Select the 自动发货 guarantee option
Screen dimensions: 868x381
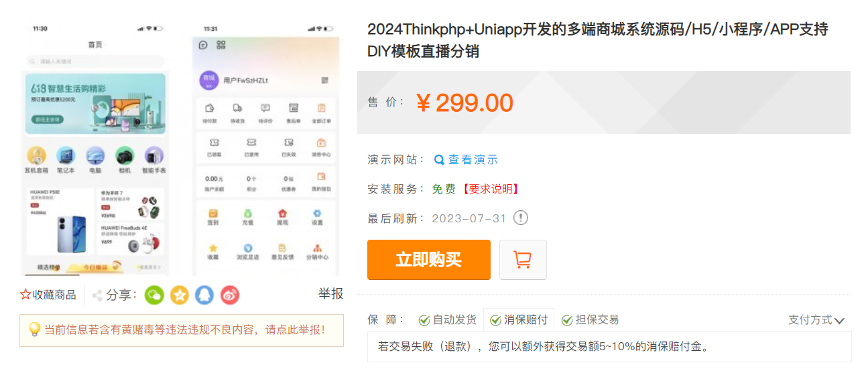tap(447, 320)
